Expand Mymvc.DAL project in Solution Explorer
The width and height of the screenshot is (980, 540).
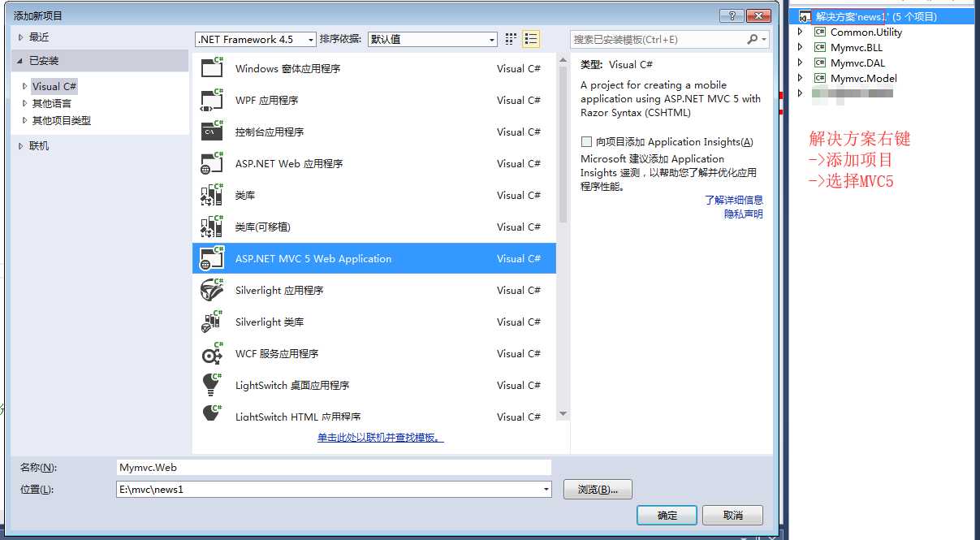point(801,63)
